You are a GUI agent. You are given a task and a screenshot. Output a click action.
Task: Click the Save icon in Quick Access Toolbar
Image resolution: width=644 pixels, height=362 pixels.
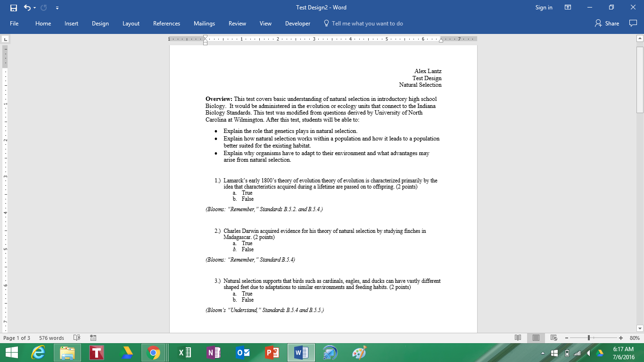pos(13,8)
